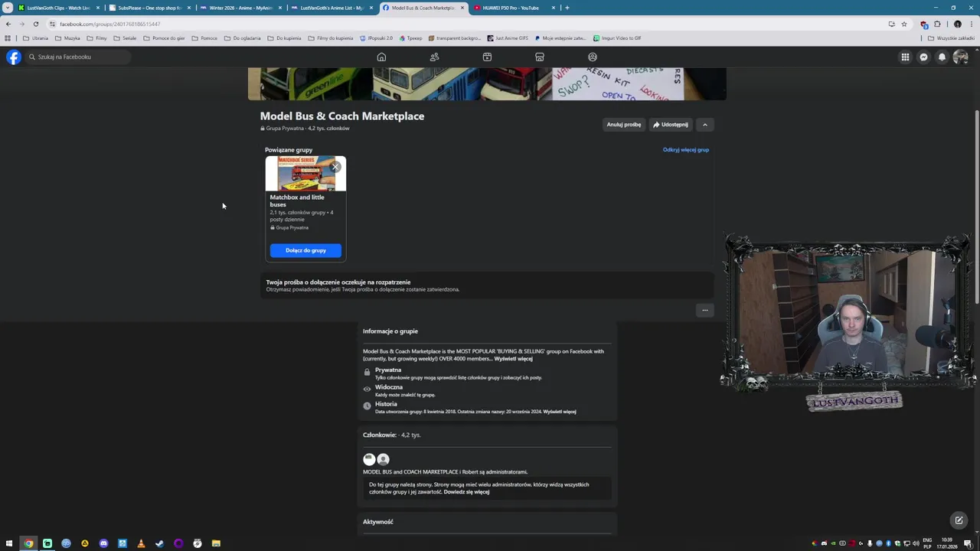The image size is (980, 551).
Task: Bookmark this page with star icon
Action: (x=904, y=24)
